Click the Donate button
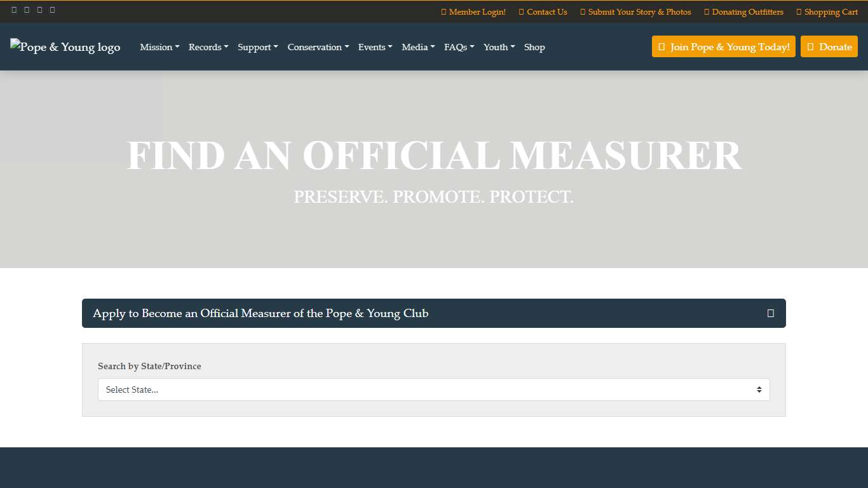The image size is (868, 488). [829, 46]
